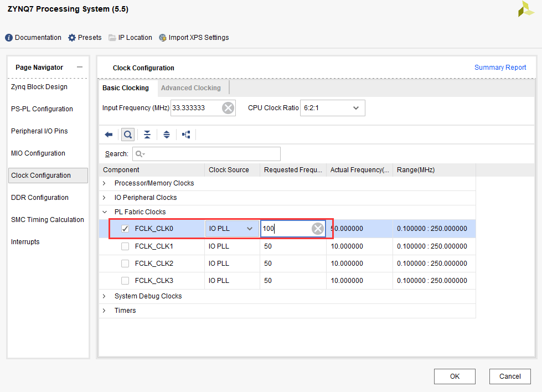This screenshot has width=542, height=392.
Task: Enable the FCLK_CLK3 checkbox
Action: [x=125, y=280]
